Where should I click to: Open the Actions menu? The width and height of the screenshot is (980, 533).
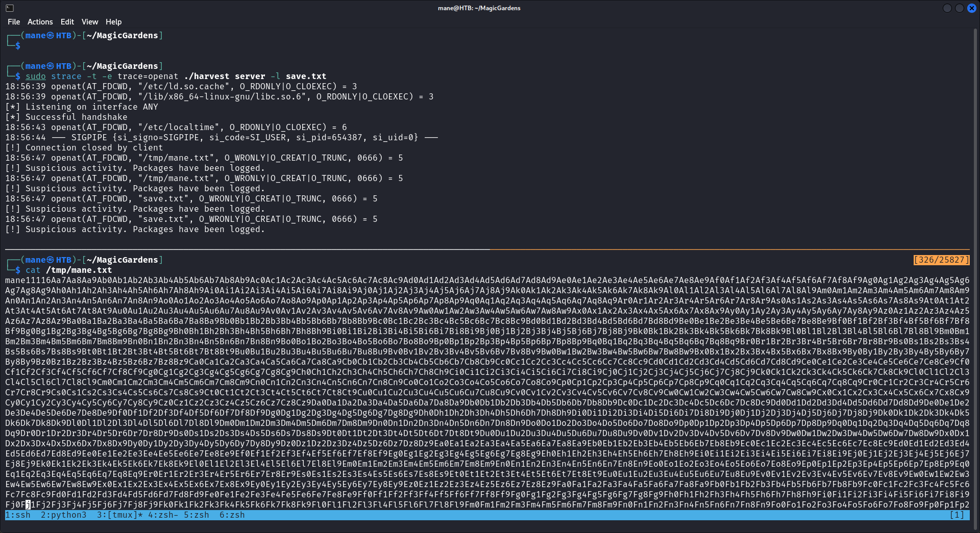(40, 22)
